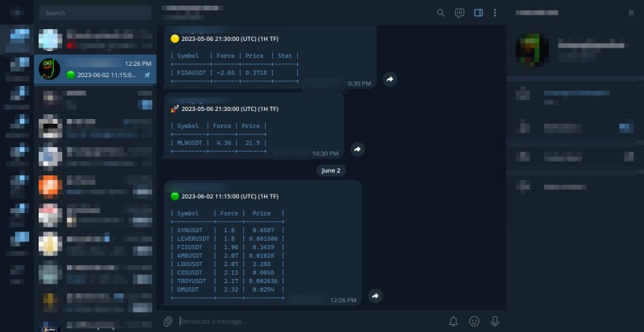Type in the Broadcast a message field
This screenshot has width=644, height=332.
click(x=306, y=322)
